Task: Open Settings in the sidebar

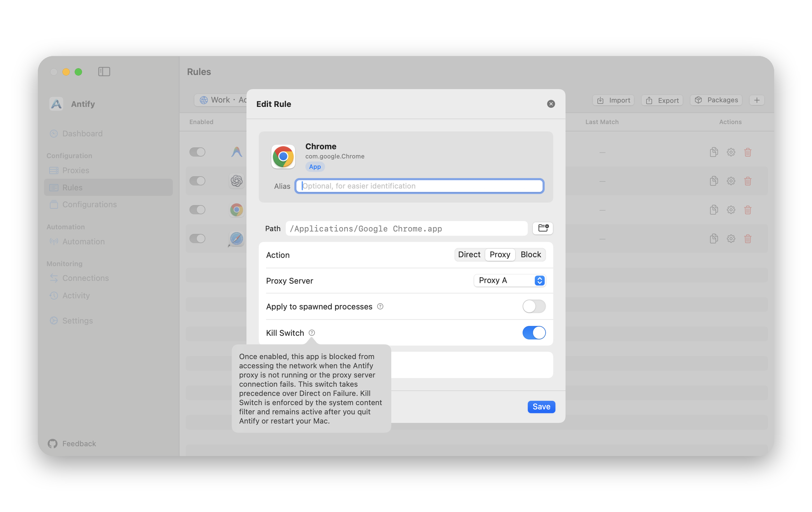Action: click(x=108, y=320)
